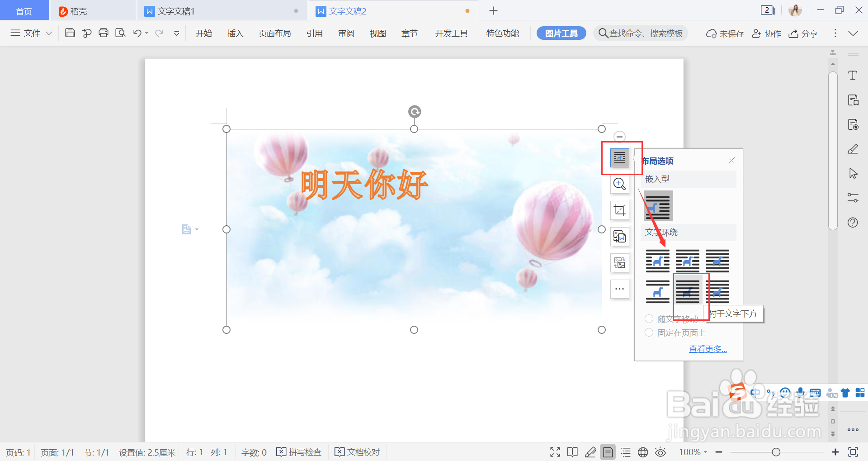Run 文档校对 from the status bar
868x461 pixels.
coord(357,451)
